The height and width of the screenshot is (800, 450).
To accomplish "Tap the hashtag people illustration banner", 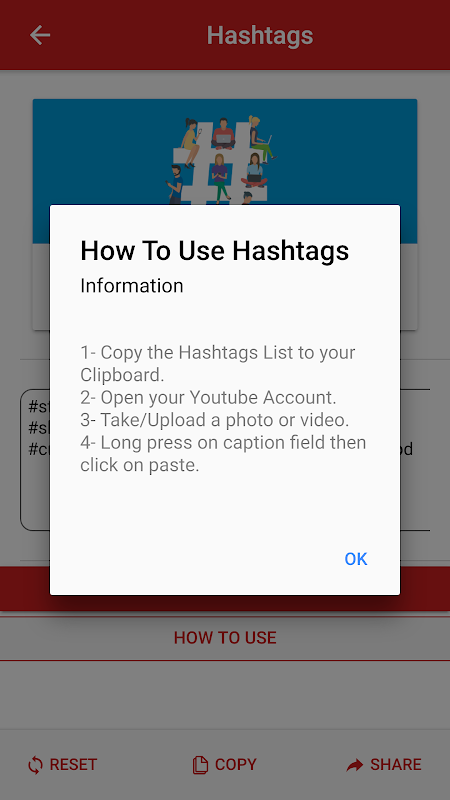I will pos(225,152).
